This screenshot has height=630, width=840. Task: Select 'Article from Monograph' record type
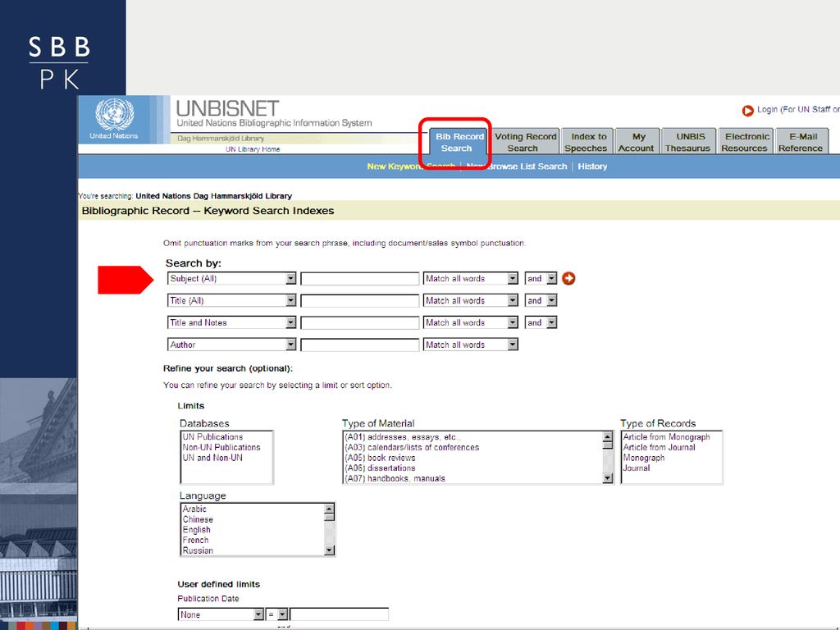(x=666, y=437)
